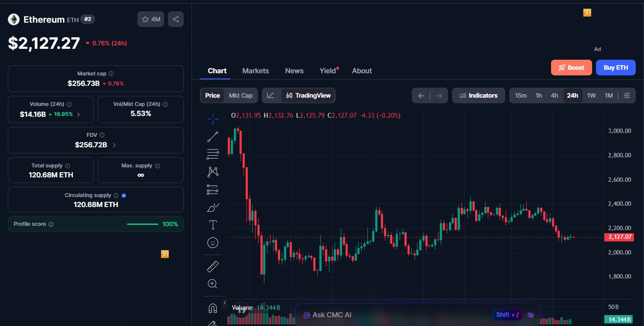Select the crosshair cursor tool
Viewport: 644px width, 326px height.
(x=213, y=119)
